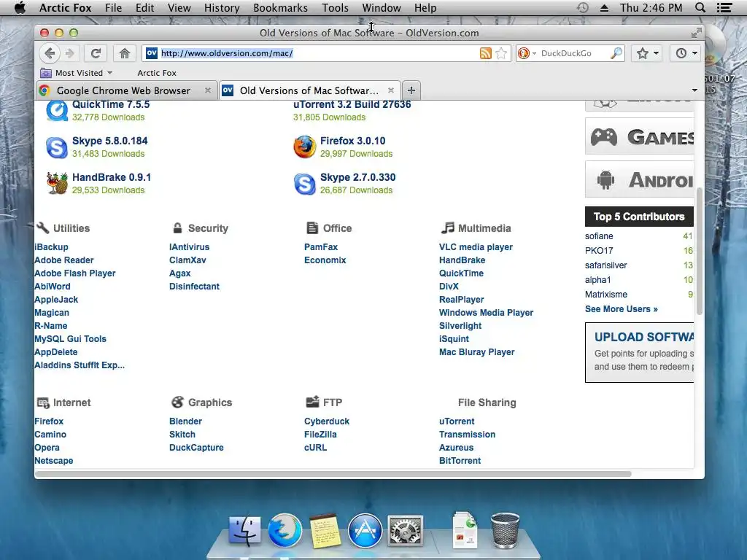Click the QuickTime 7.5.5 icon
Screen dimensions: 747x560
[57, 111]
